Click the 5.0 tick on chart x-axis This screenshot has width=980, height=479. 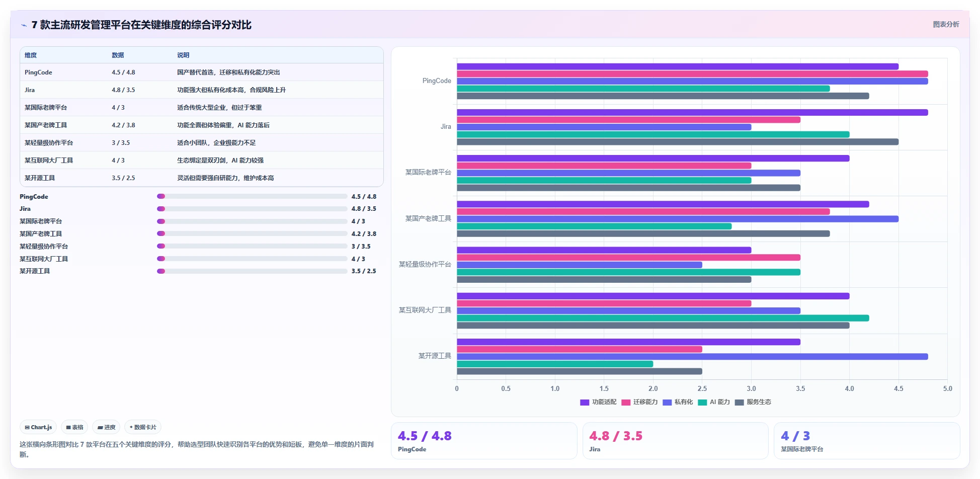click(x=947, y=389)
